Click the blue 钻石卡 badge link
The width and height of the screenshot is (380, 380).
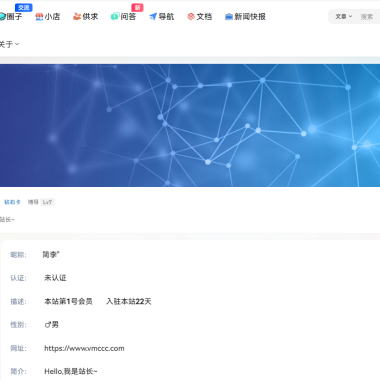pos(12,202)
